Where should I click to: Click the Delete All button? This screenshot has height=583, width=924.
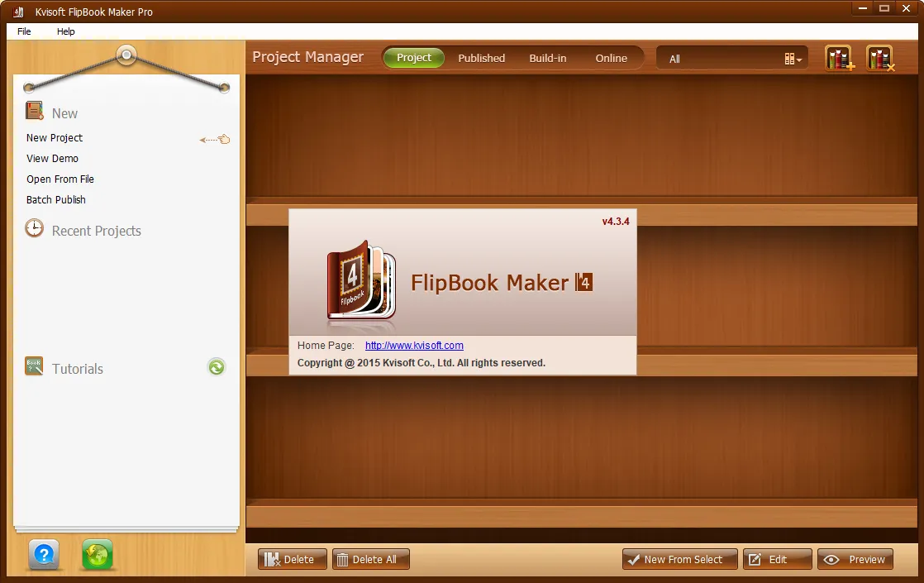[x=370, y=559]
